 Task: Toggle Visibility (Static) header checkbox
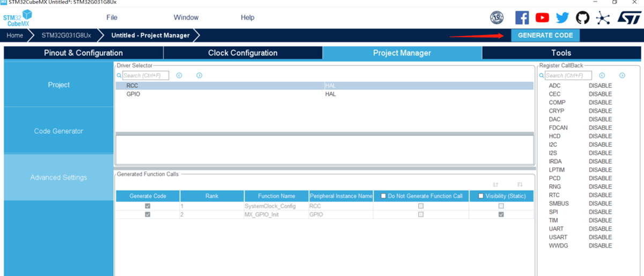tap(480, 196)
